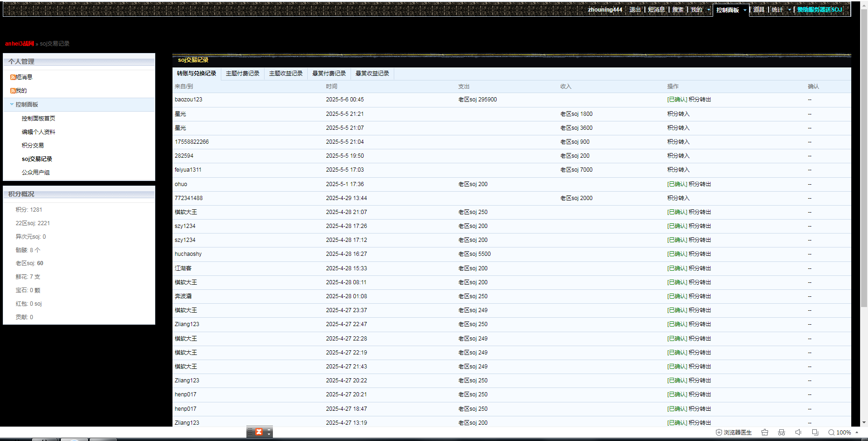Go to 积分交易 in the sidebar
This screenshot has height=441, width=868.
(x=33, y=146)
